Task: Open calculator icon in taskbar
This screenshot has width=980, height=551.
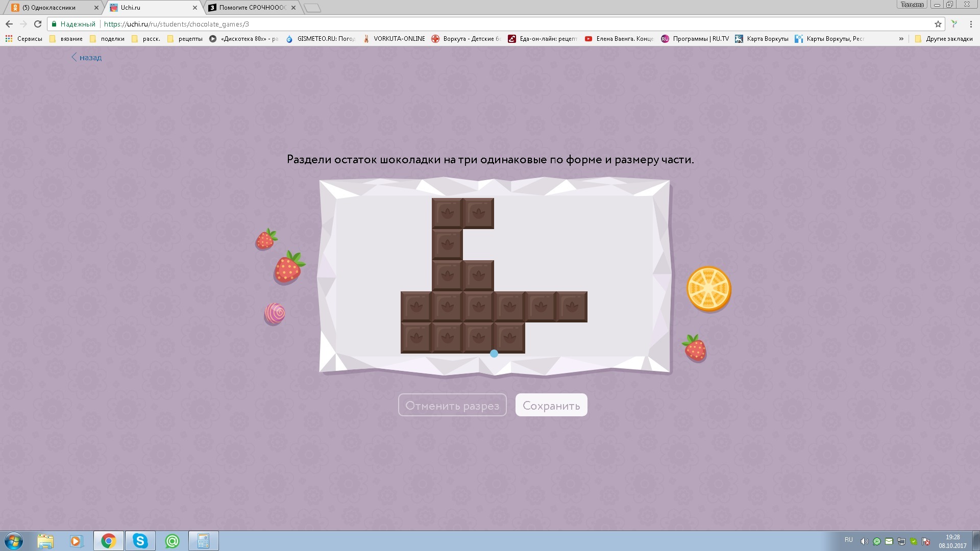Action: pyautogui.click(x=203, y=541)
